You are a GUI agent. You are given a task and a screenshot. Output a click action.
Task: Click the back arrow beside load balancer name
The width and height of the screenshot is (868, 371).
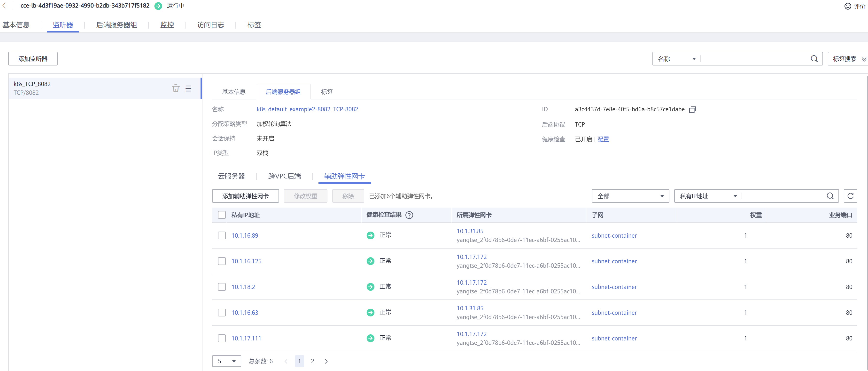[4, 6]
